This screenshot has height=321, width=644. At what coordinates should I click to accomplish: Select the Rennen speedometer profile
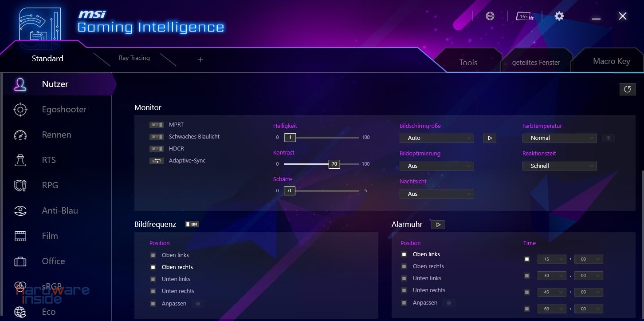(20, 135)
